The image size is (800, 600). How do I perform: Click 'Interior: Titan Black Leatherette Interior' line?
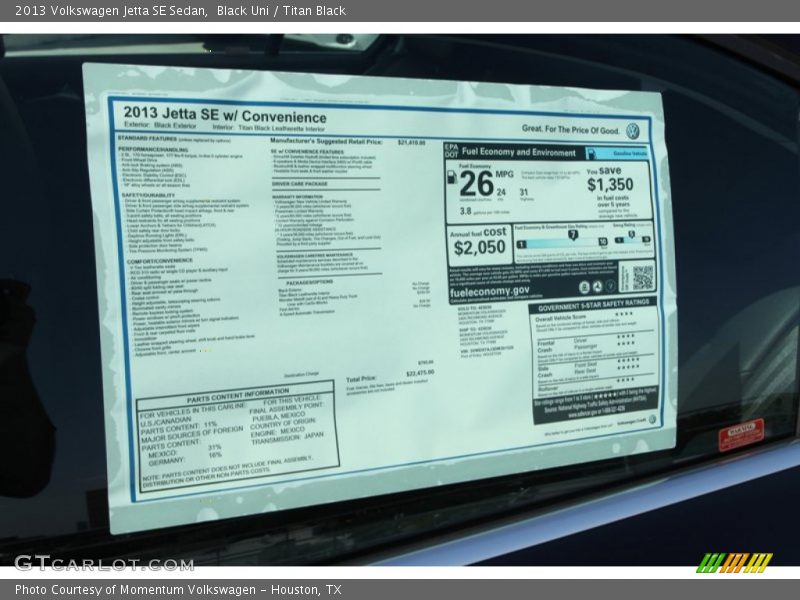[x=268, y=128]
